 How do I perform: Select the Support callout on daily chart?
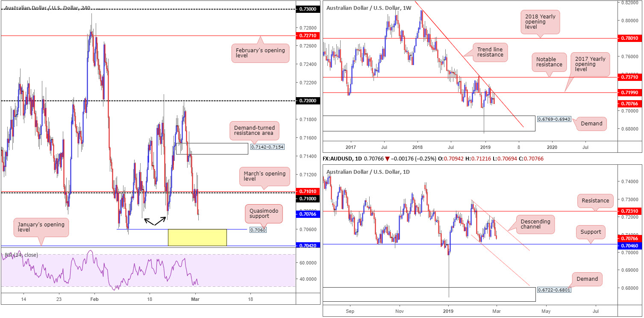(591, 232)
